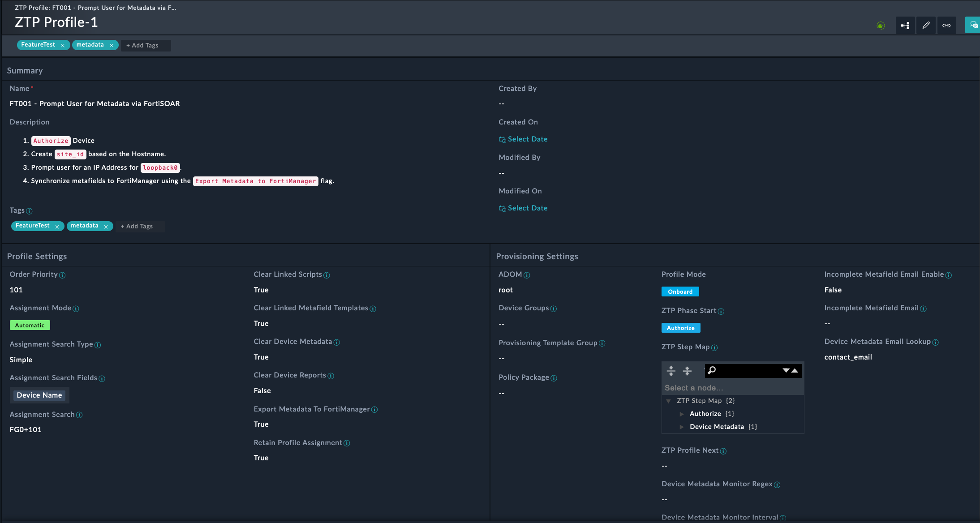Click Clear Device Reports info icon

pyautogui.click(x=331, y=376)
